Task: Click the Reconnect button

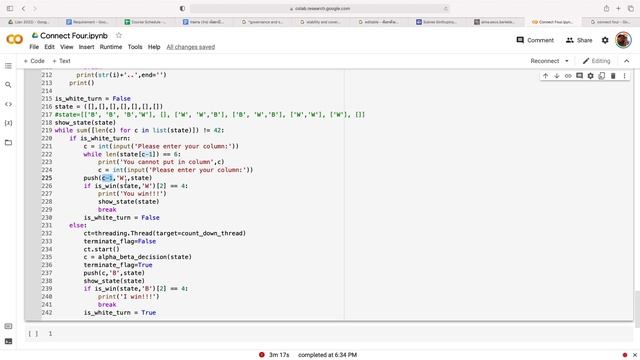Action: (544, 61)
